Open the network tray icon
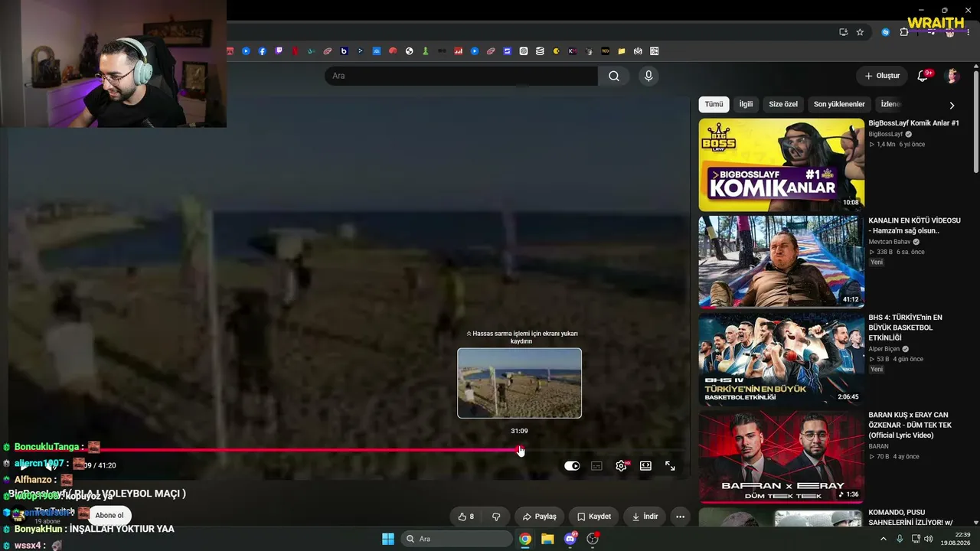The image size is (980, 551). (916, 539)
